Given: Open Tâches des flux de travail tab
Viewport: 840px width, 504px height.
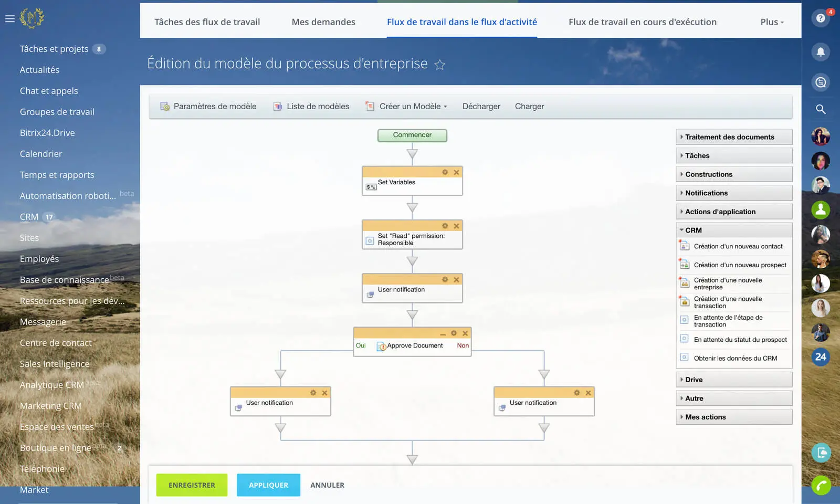Looking at the screenshot, I should point(207,22).
